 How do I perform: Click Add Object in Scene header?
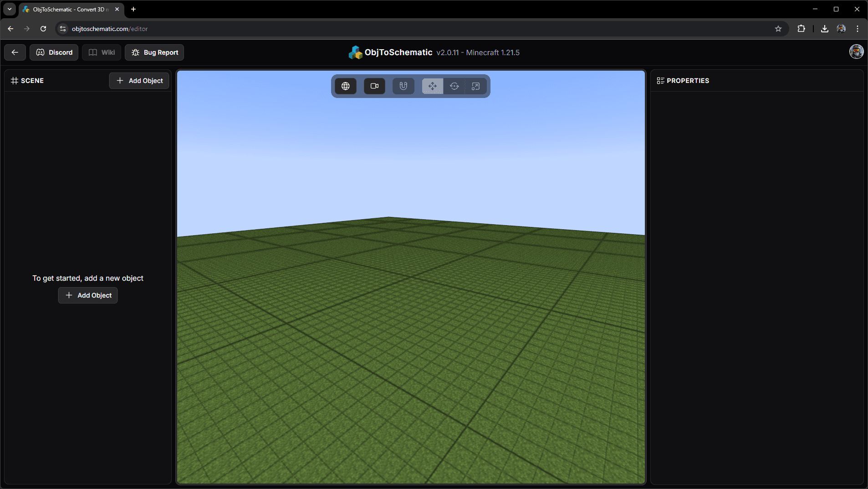139,81
